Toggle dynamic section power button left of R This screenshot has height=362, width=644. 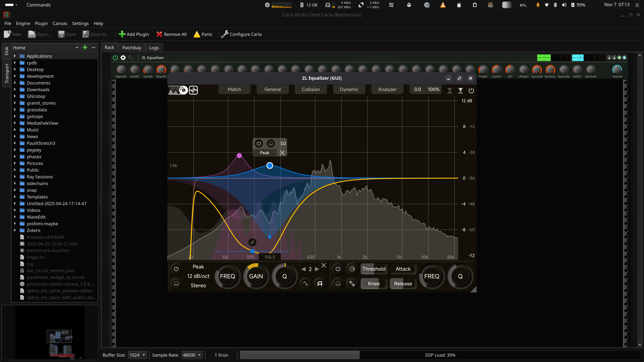338,269
